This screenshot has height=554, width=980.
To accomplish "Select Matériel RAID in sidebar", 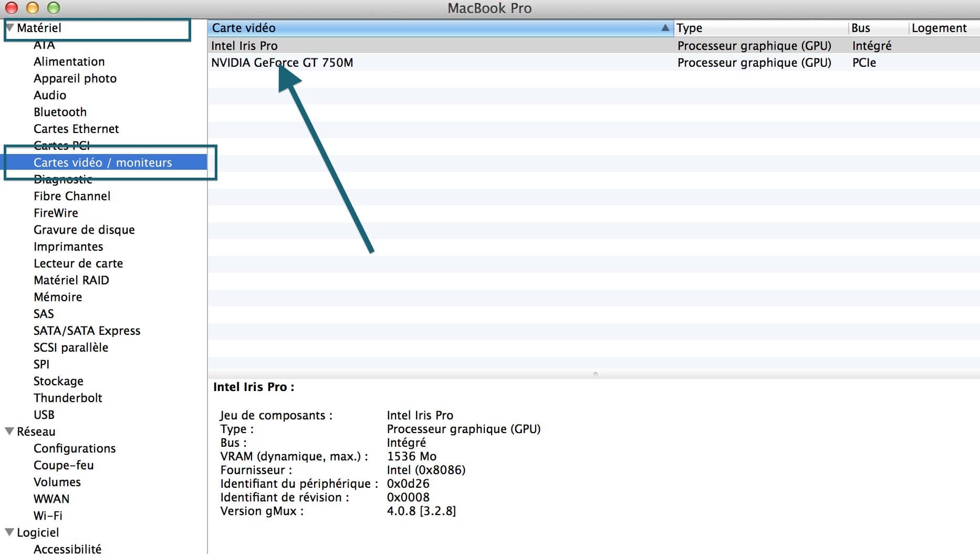I will [x=71, y=280].
